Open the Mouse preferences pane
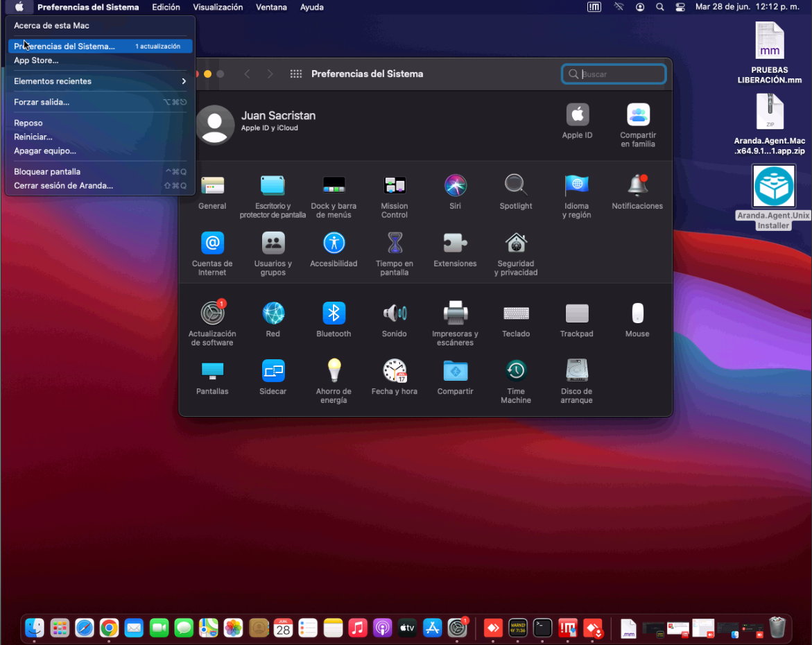Image resolution: width=812 pixels, height=645 pixels. click(637, 313)
